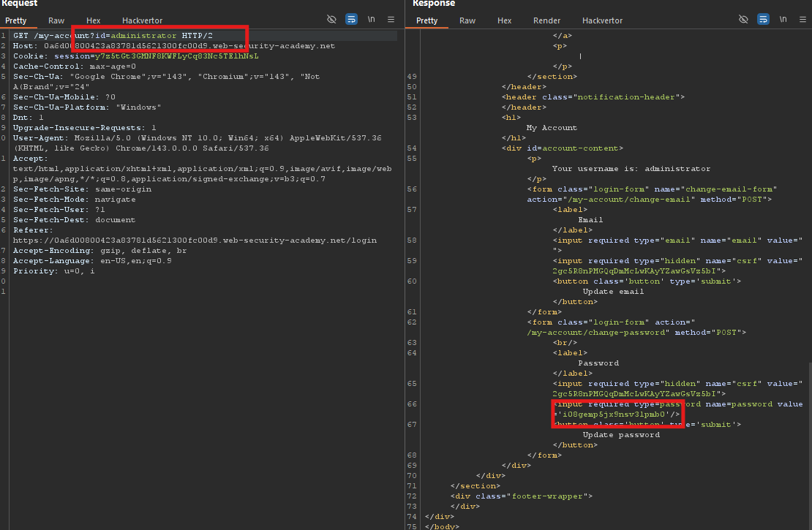Click the Sec-Ch-Ua-Platform "Windows" header

87,107
